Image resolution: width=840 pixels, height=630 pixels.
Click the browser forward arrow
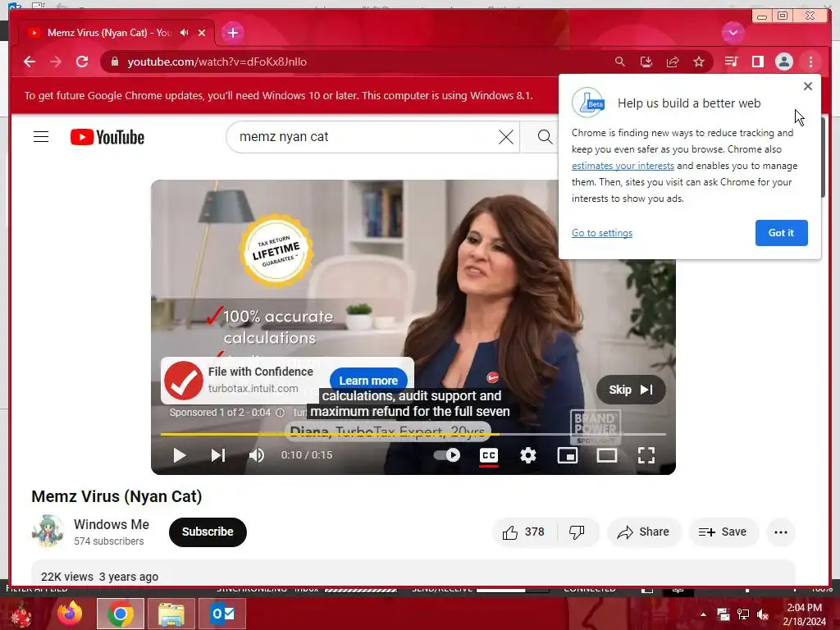coord(56,62)
